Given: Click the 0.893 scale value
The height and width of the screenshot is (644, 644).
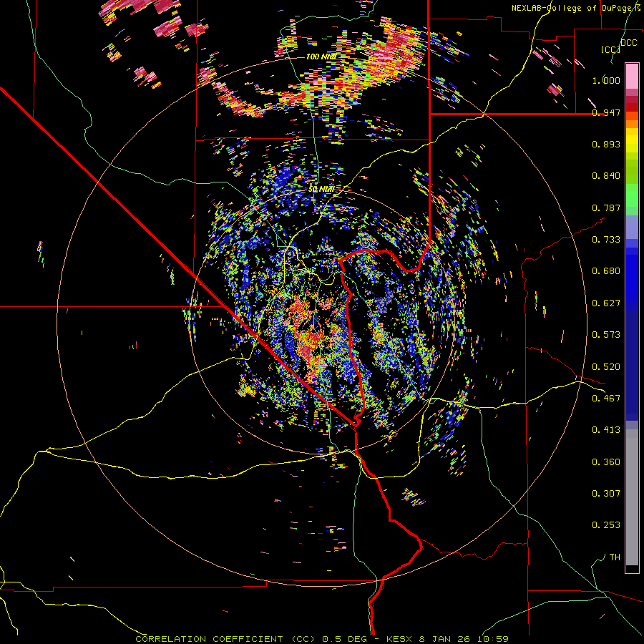Looking at the screenshot, I should (x=606, y=144).
